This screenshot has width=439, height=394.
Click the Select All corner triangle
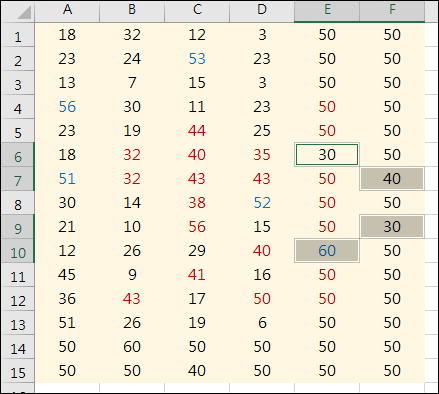coord(24,13)
